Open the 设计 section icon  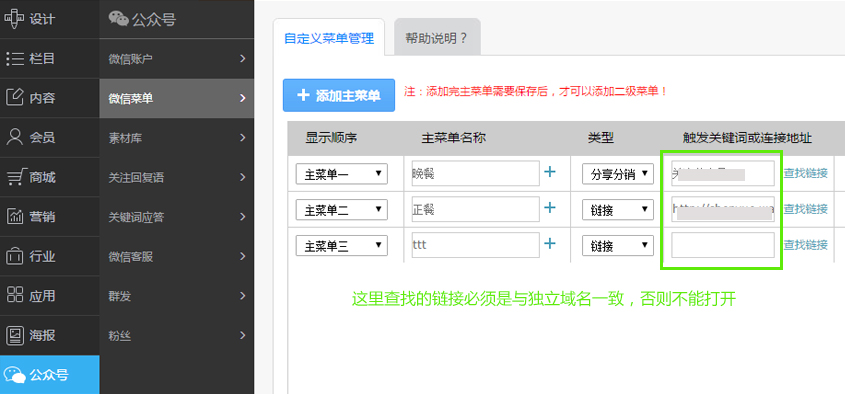coord(14,19)
